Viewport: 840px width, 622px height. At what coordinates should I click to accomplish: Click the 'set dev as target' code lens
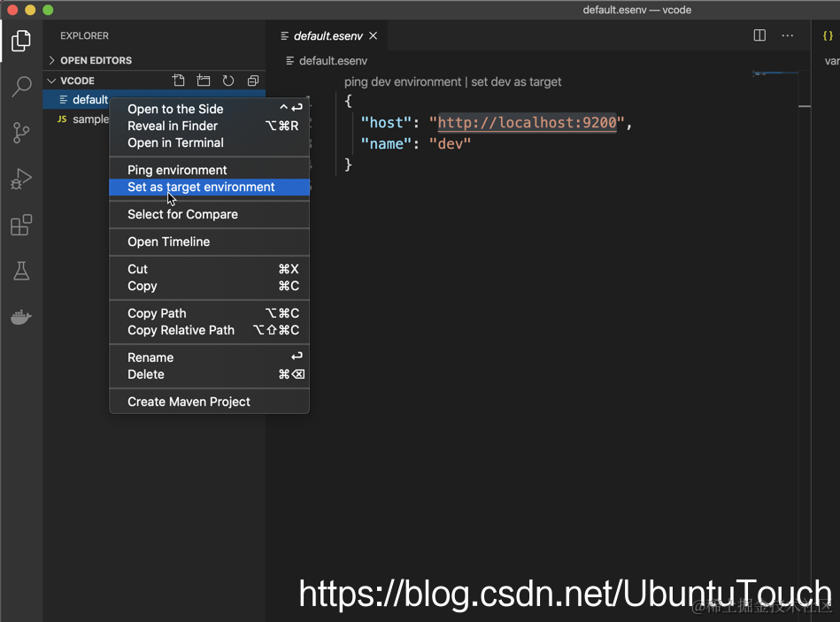516,82
